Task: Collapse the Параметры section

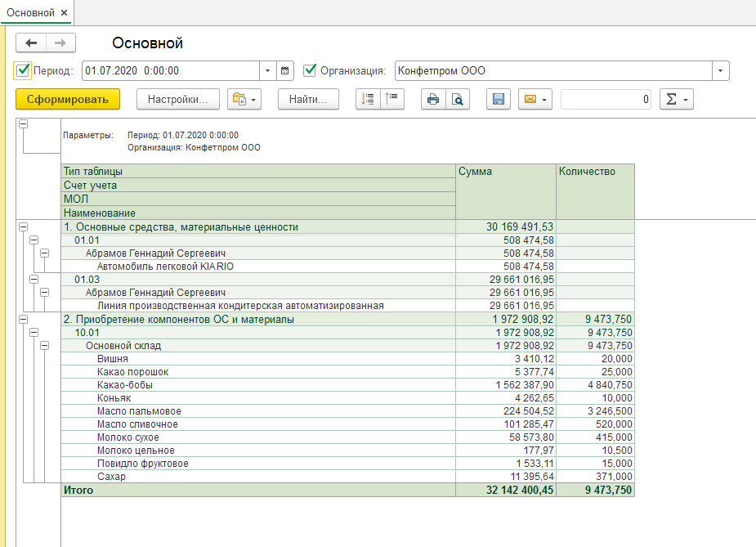Action: point(23,124)
